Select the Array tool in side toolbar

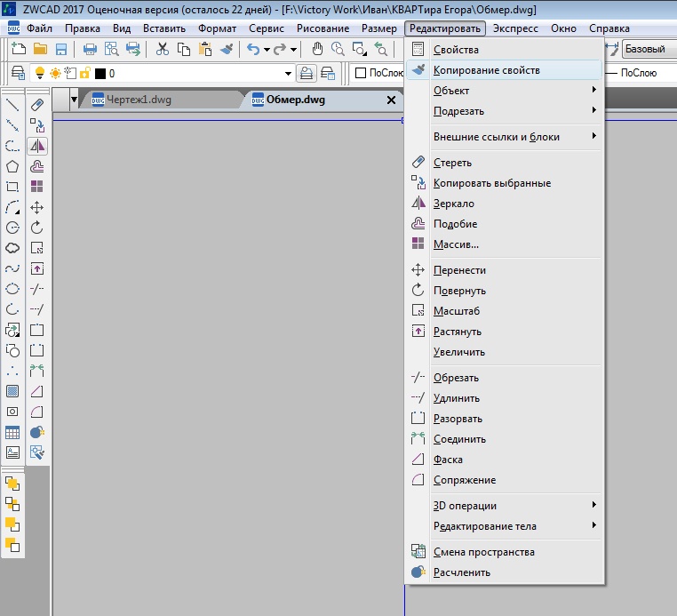pyautogui.click(x=37, y=187)
